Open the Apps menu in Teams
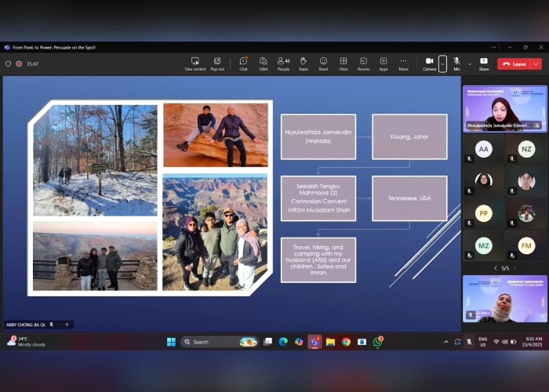Viewport: 549px width, 392px height. pos(384,64)
